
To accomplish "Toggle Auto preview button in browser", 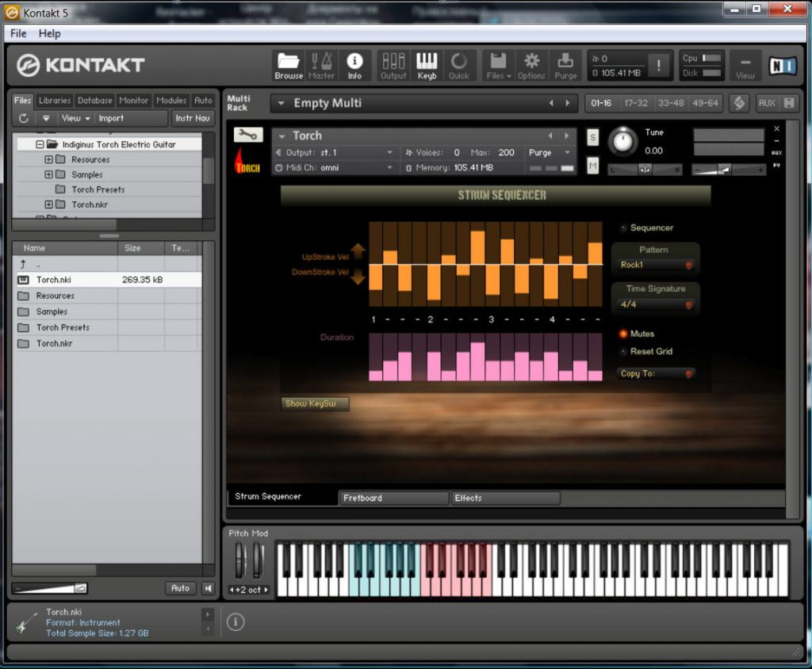I will [x=180, y=588].
